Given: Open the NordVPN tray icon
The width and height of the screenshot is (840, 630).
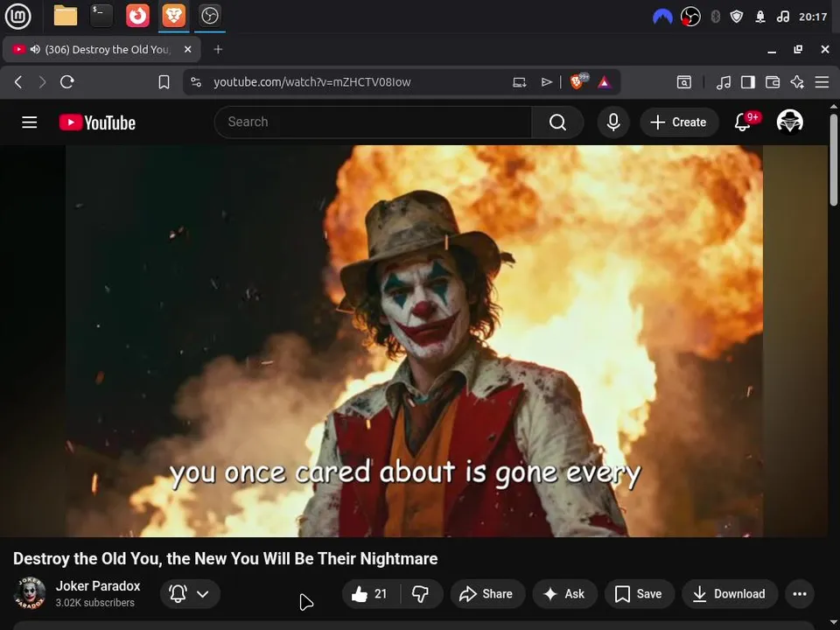Looking at the screenshot, I should 662,17.
